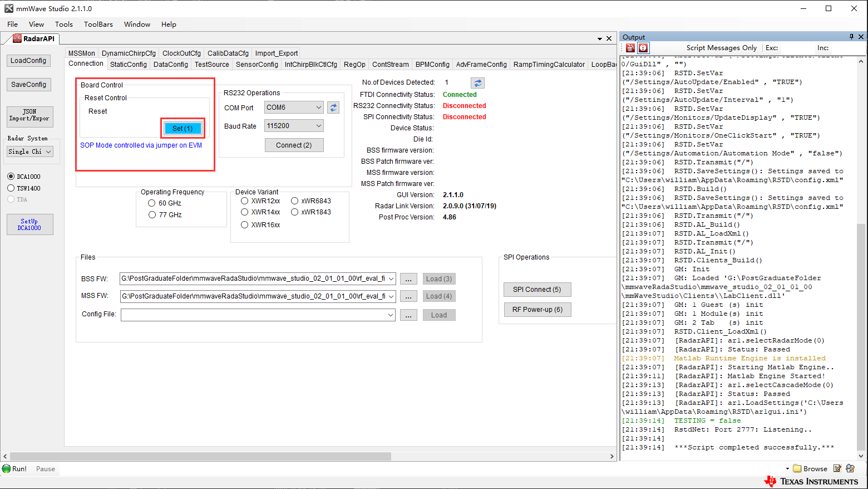Open the RadarAPI window list arrow
The height and width of the screenshot is (489, 868).
tap(600, 39)
